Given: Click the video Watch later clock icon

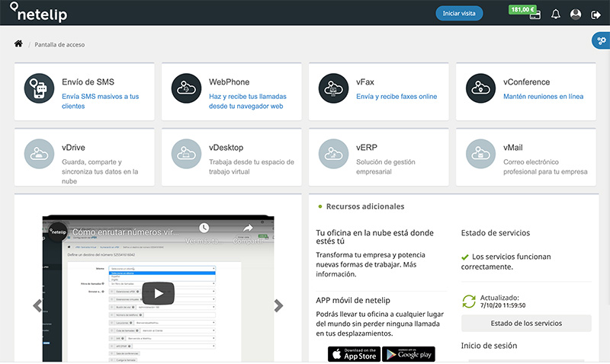Looking at the screenshot, I should (204, 228).
